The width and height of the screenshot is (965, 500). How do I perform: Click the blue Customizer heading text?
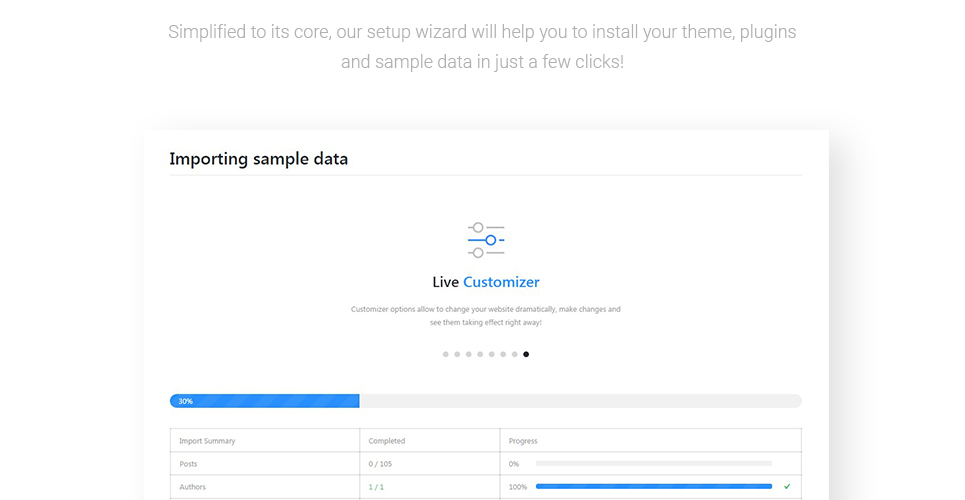point(501,282)
